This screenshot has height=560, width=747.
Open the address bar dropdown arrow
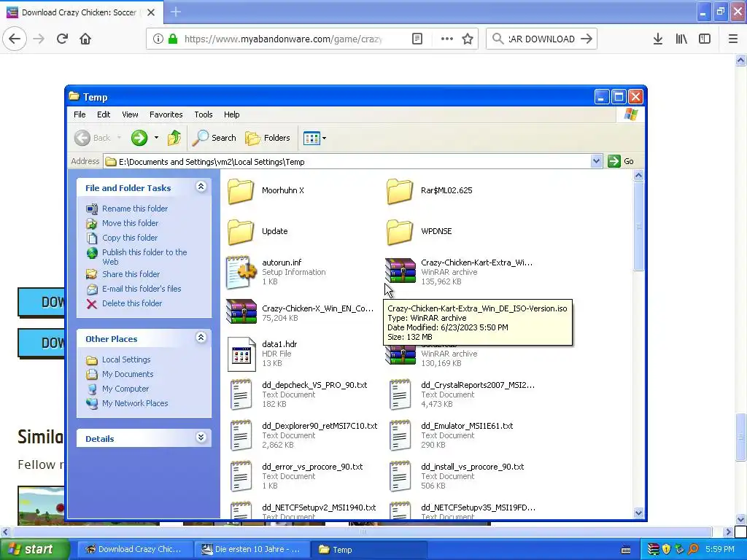click(596, 161)
